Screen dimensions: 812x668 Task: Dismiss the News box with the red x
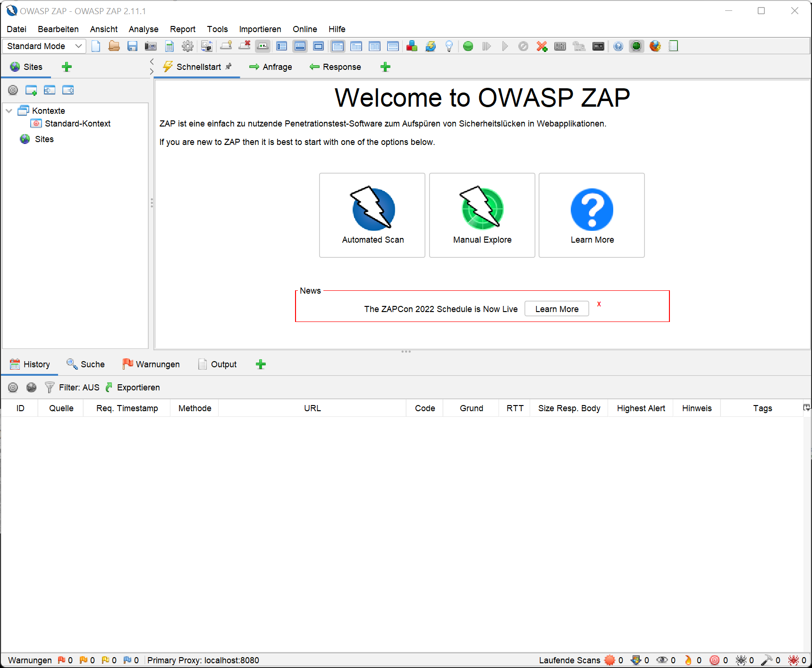click(599, 304)
